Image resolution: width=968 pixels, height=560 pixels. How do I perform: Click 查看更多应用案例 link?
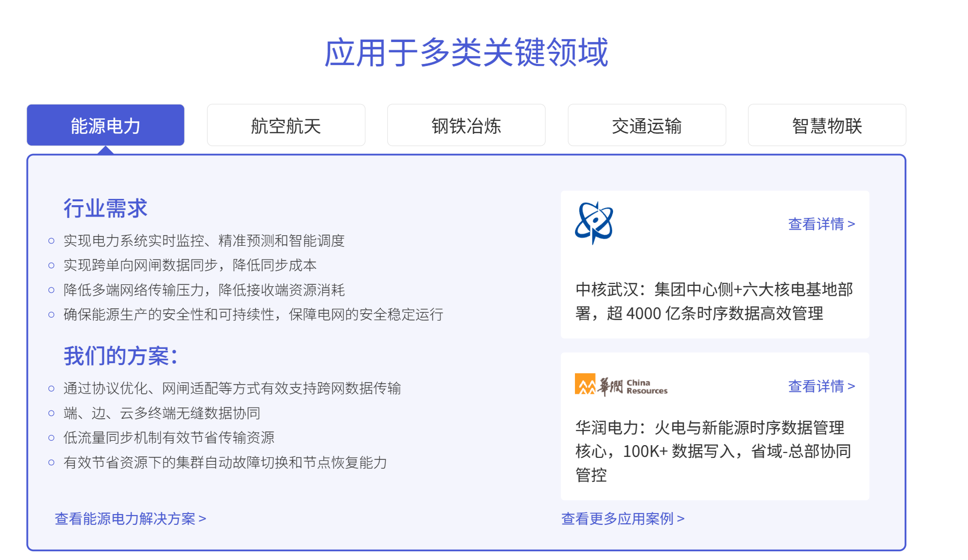click(622, 518)
